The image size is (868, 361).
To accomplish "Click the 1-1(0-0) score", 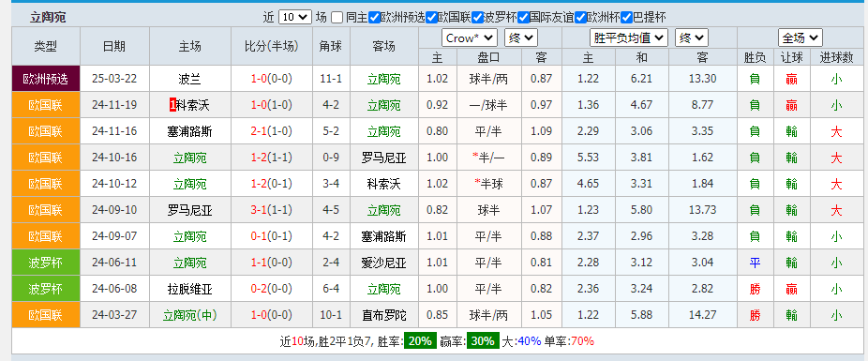I will point(271,263).
